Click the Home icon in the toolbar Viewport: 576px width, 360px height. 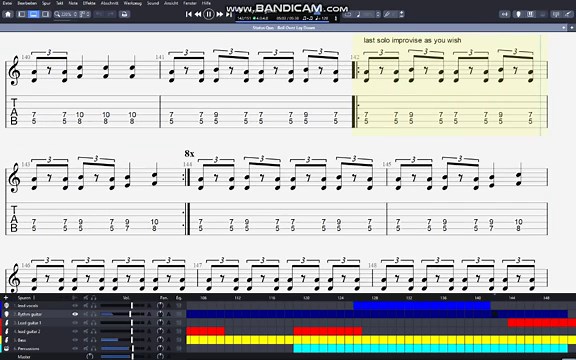8,14
